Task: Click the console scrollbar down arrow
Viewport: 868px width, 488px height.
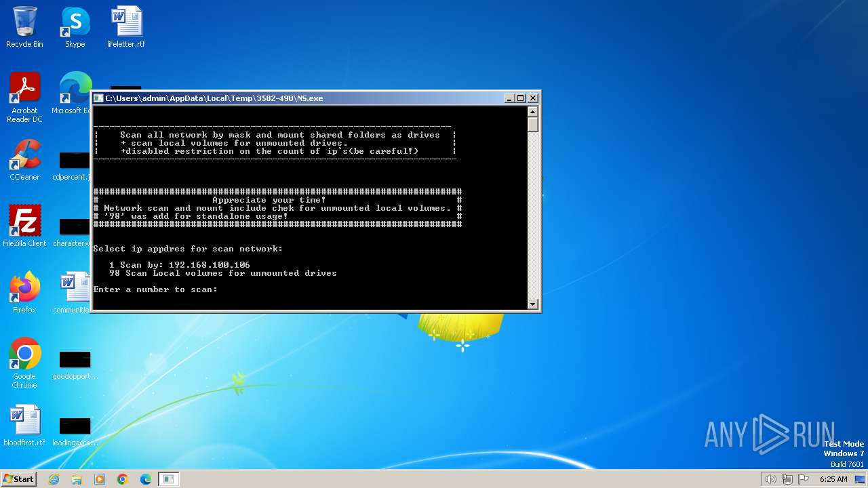Action: pyautogui.click(x=533, y=304)
